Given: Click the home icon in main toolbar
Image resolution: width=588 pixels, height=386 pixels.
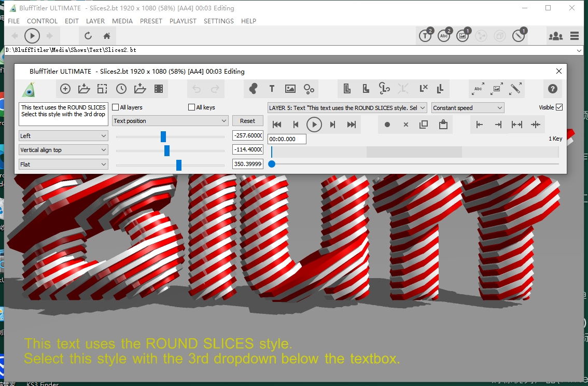Looking at the screenshot, I should tap(107, 36).
